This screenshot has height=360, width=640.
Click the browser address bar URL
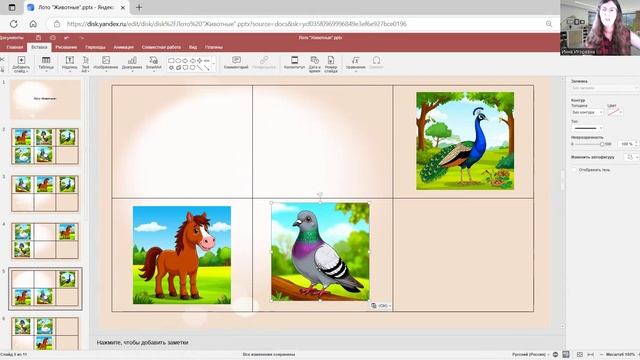click(237, 24)
